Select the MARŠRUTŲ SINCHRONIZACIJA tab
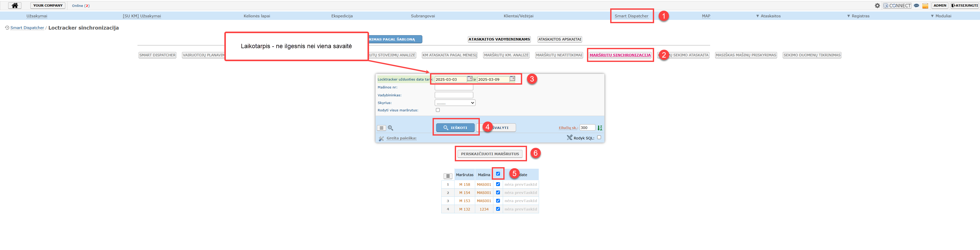This screenshot has height=250, width=980. click(620, 55)
